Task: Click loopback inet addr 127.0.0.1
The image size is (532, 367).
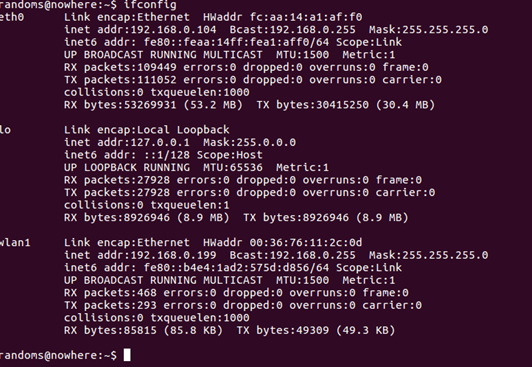Action: coord(160,142)
